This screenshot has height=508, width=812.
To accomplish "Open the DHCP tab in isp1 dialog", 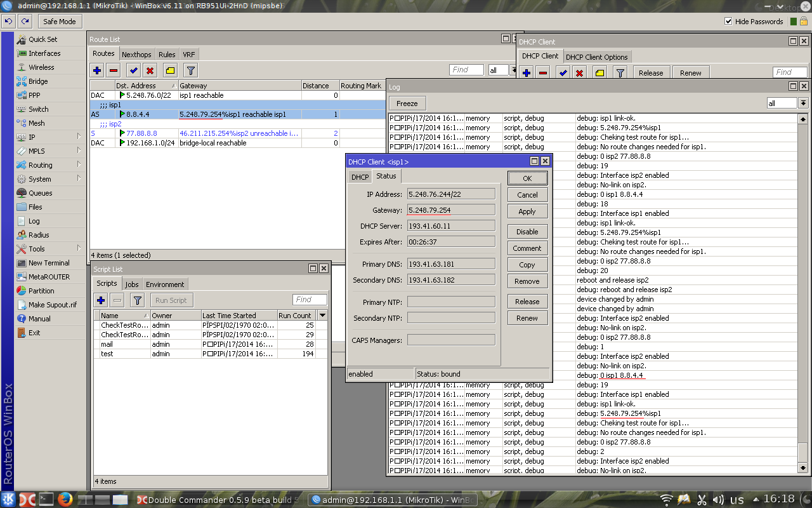I will pyautogui.click(x=360, y=177).
